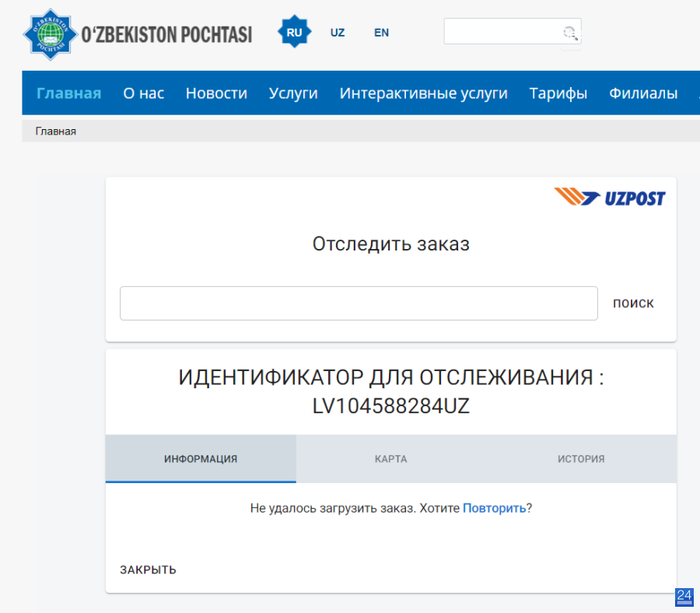Open the Интерактивные услуги menu

click(424, 93)
